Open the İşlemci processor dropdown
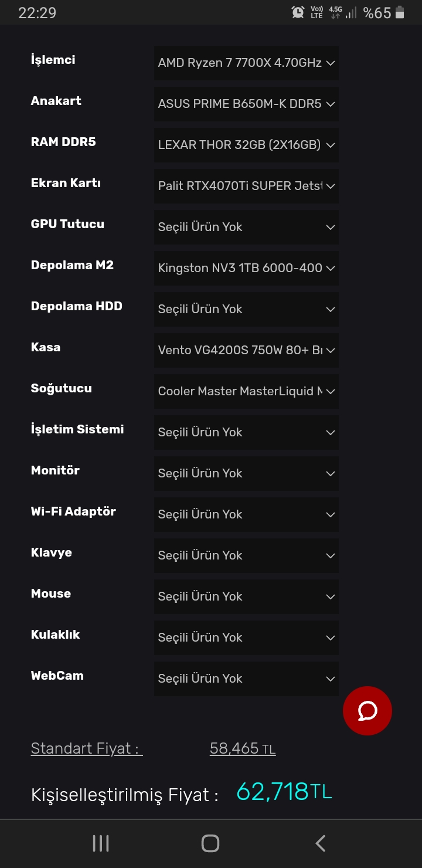The width and height of the screenshot is (422, 868). [x=246, y=63]
